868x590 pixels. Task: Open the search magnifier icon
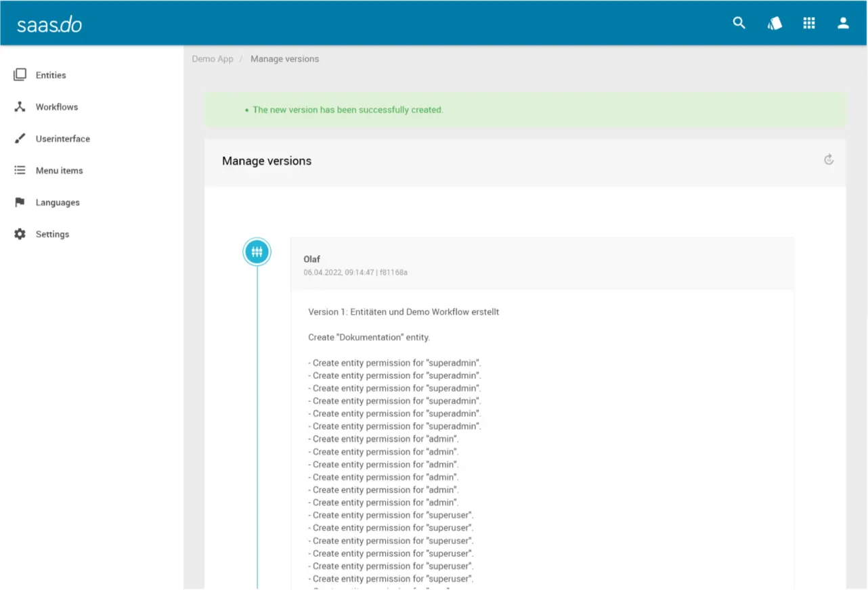[739, 23]
